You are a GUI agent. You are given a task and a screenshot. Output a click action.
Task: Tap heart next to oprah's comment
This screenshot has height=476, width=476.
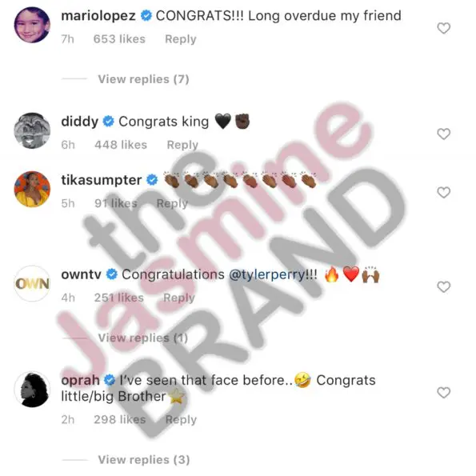click(x=443, y=393)
